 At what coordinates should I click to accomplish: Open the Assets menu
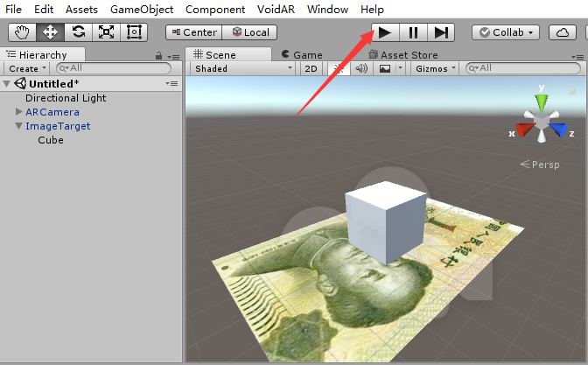(81, 10)
